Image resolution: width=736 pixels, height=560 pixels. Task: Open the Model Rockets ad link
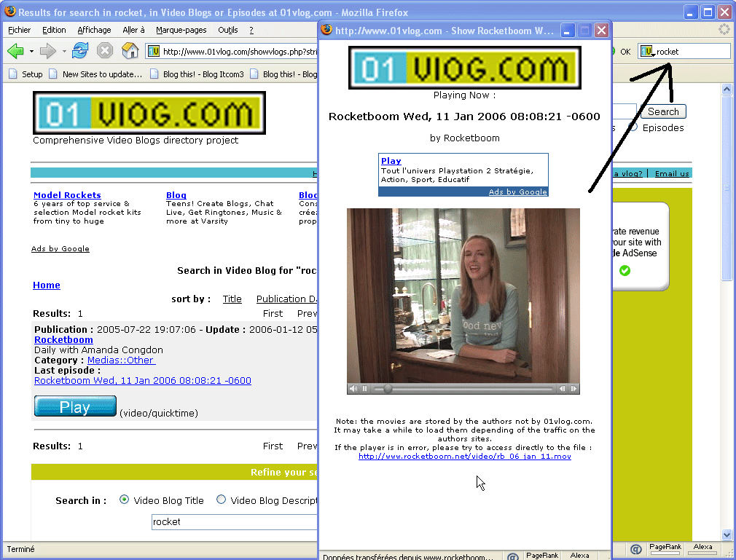pyautogui.click(x=67, y=195)
